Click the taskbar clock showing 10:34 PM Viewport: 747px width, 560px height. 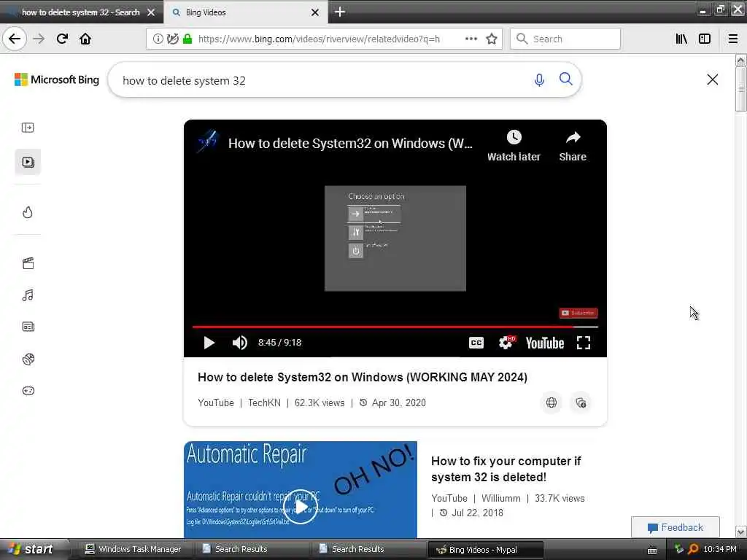tap(720, 549)
